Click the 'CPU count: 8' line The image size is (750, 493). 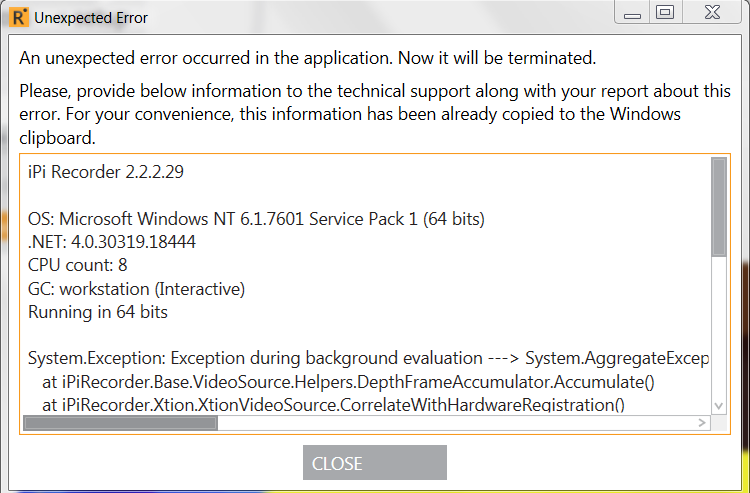[x=77, y=265]
